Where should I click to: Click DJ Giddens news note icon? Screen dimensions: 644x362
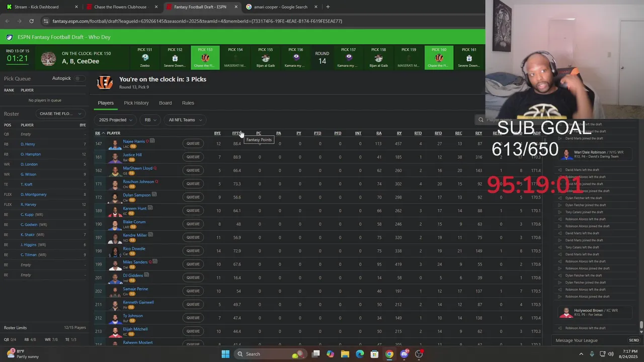click(x=146, y=275)
